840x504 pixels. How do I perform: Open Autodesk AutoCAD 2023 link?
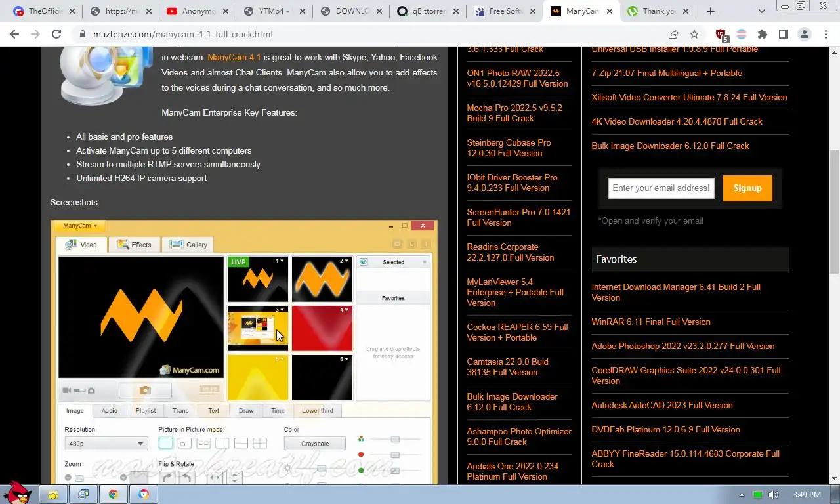662,405
